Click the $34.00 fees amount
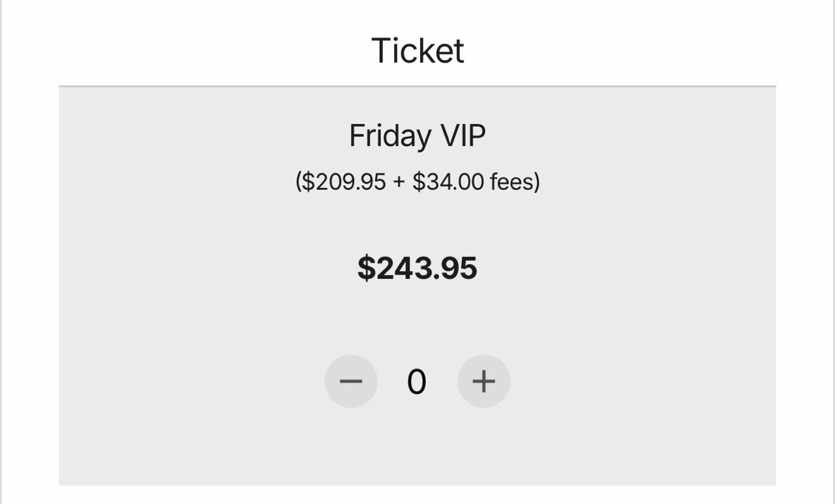The width and height of the screenshot is (835, 504). (448, 181)
